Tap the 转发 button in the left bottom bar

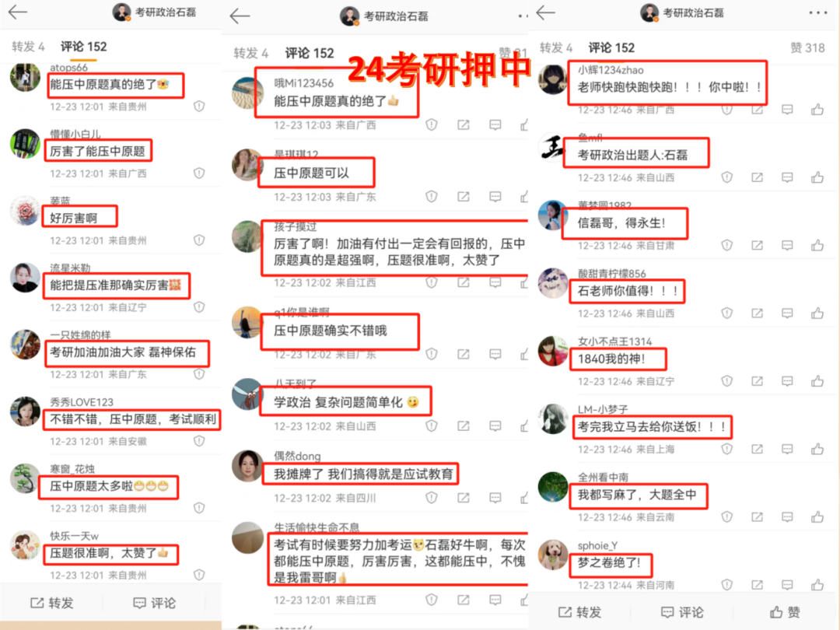52,603
